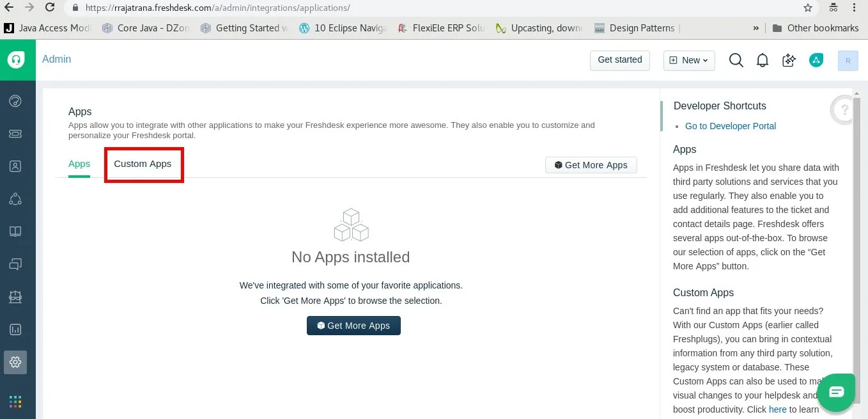
Task: Open Tickets icon in left sidebar
Action: [x=15, y=133]
